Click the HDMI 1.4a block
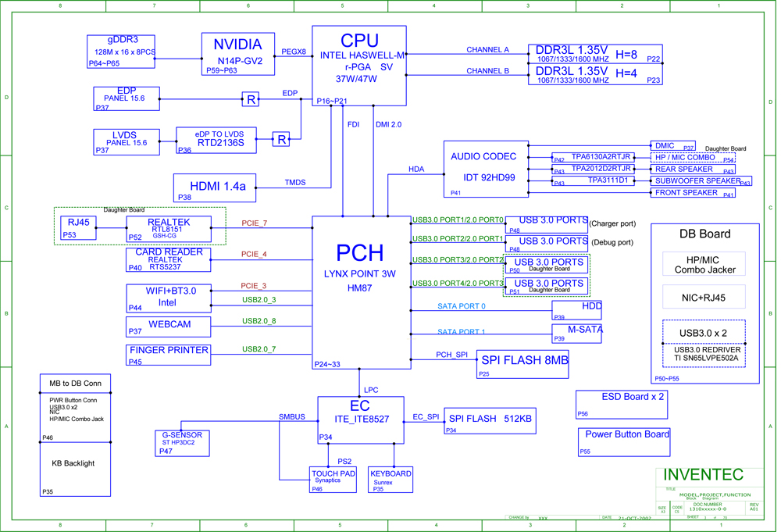The width and height of the screenshot is (781, 532). click(x=214, y=187)
